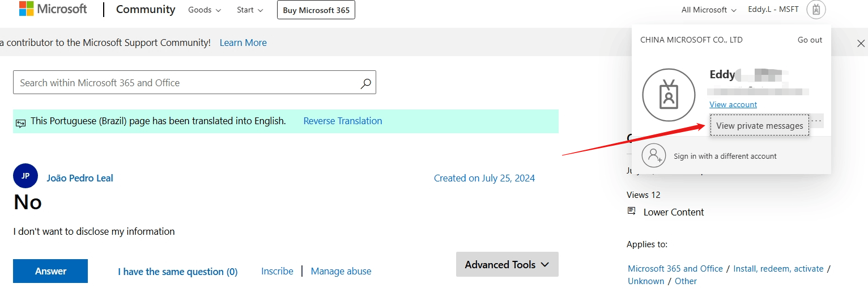Open the Other category link
The height and width of the screenshot is (296, 868).
686,281
